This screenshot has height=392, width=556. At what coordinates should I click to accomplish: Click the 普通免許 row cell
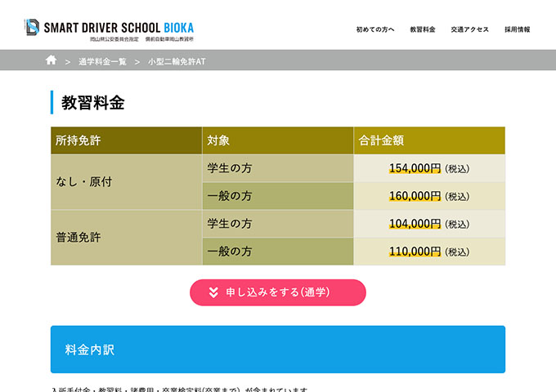pos(126,238)
